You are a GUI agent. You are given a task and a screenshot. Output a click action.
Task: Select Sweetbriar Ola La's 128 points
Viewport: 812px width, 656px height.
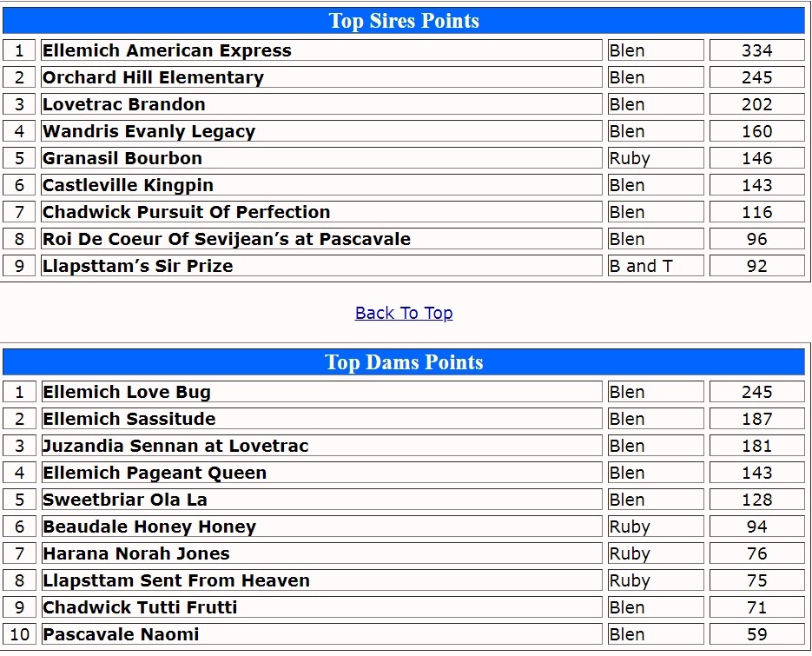[x=756, y=500]
